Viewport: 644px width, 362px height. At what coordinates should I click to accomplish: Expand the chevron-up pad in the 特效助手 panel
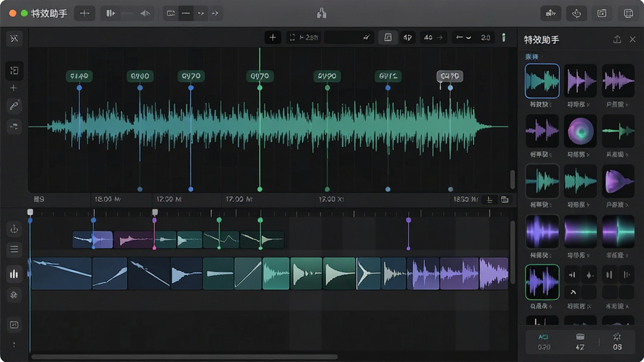tap(573, 292)
